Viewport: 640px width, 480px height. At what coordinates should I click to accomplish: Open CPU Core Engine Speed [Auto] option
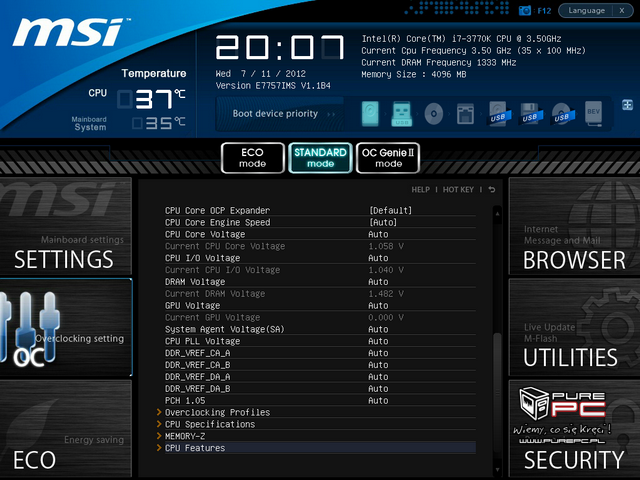pyautogui.click(x=383, y=222)
